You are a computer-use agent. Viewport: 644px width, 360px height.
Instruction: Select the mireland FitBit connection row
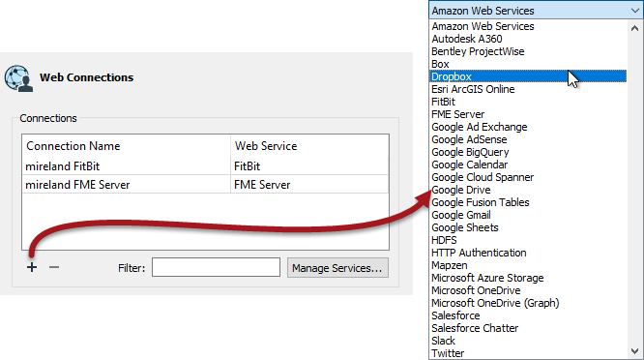click(x=205, y=166)
